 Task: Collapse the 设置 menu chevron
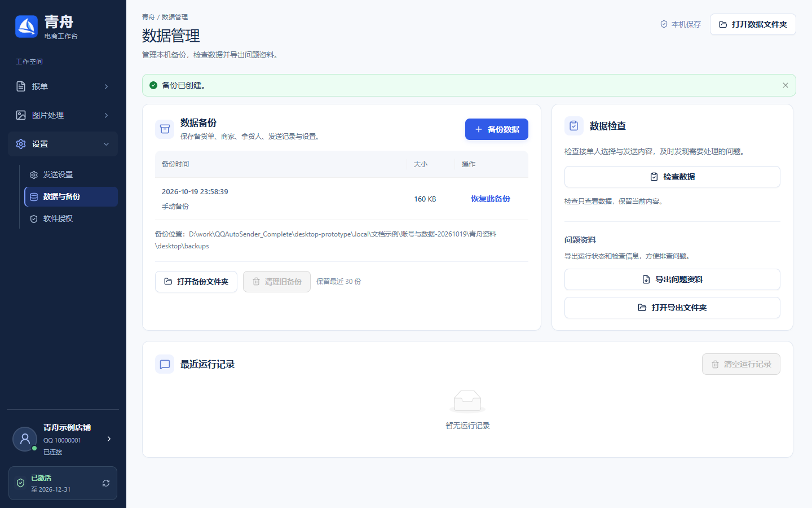[106, 144]
